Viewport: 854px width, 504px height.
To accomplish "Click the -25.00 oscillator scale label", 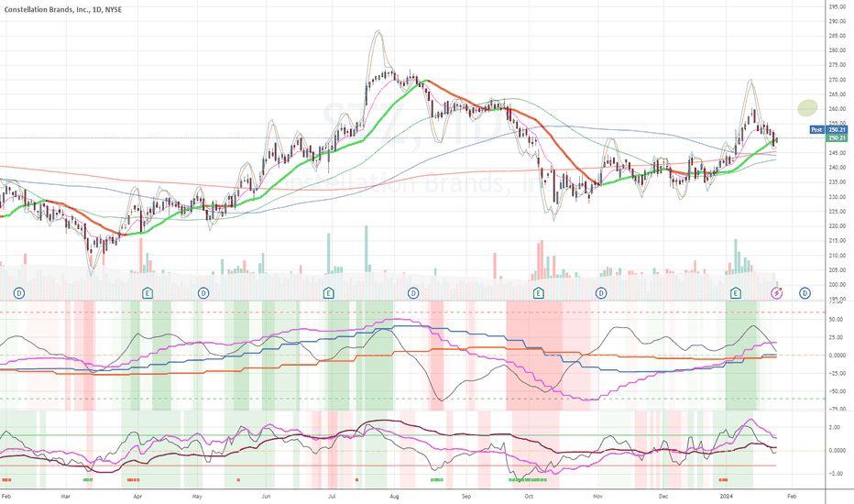I will coord(836,373).
